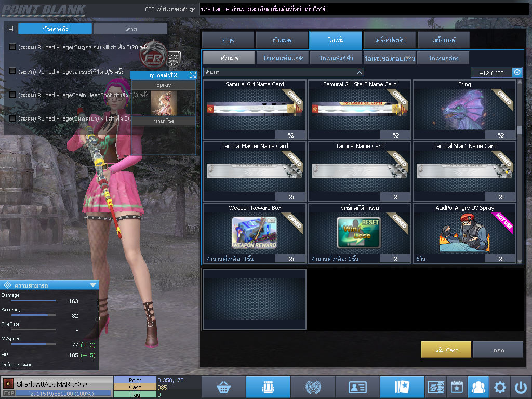Click the ค้นหา search input field
This screenshot has width=532, height=399.
point(283,72)
